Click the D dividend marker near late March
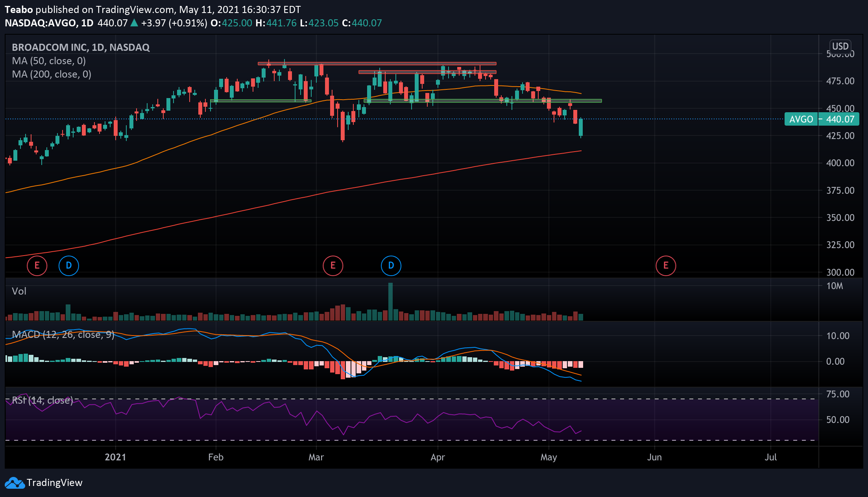 pos(391,265)
